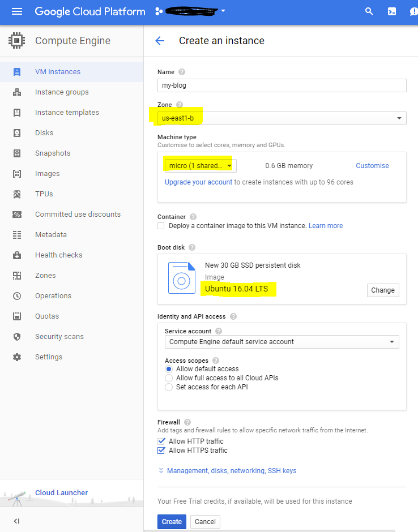The image size is (418, 532).
Task: Click the Customise link
Action: pos(372,166)
